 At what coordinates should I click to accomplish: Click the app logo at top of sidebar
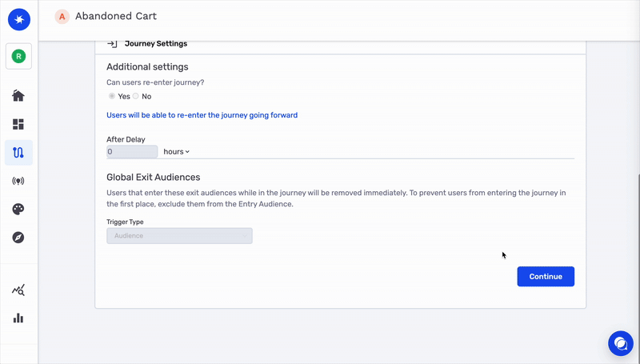pyautogui.click(x=18, y=19)
